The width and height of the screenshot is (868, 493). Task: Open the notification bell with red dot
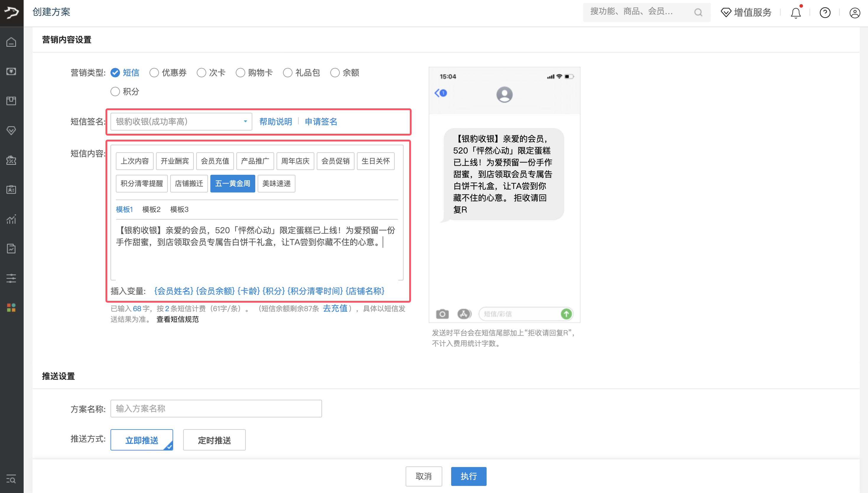[x=796, y=13]
